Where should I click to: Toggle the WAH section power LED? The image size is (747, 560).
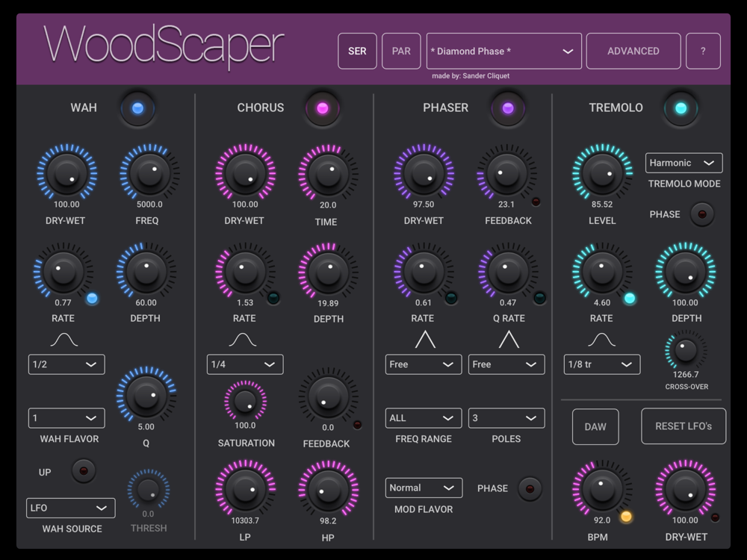[137, 108]
